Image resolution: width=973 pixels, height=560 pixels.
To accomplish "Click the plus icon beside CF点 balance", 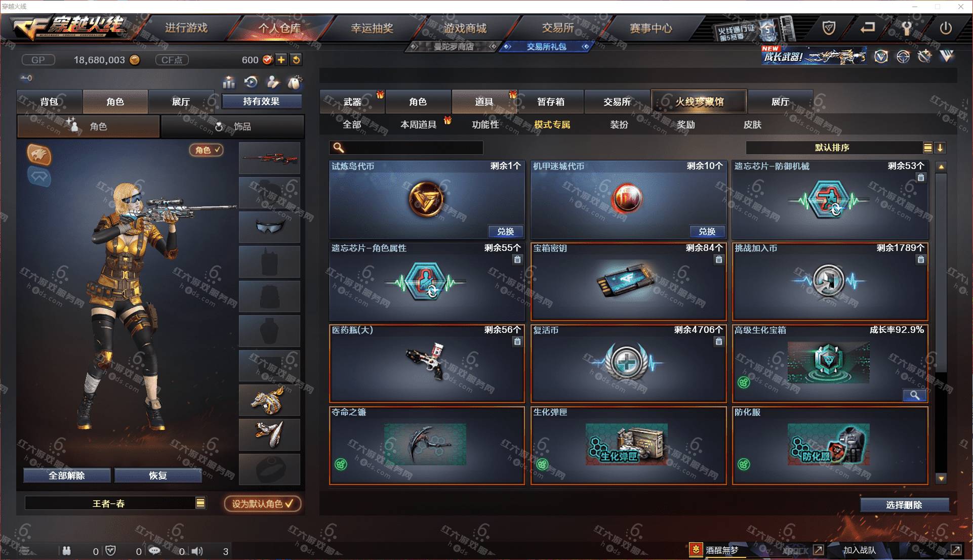I will point(281,60).
